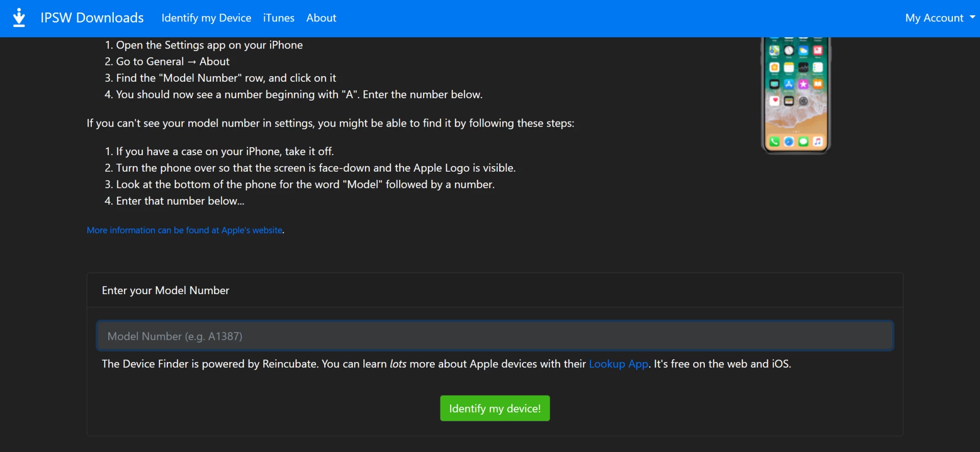Tap the Safari compass icon in iPhone dock
The height and width of the screenshot is (452, 980).
click(789, 141)
